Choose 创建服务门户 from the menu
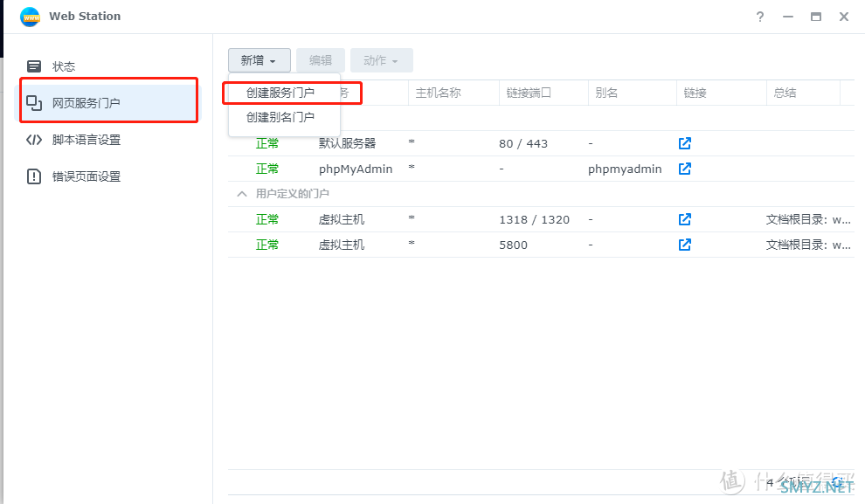Viewport: 865px width, 504px height. 280,93
